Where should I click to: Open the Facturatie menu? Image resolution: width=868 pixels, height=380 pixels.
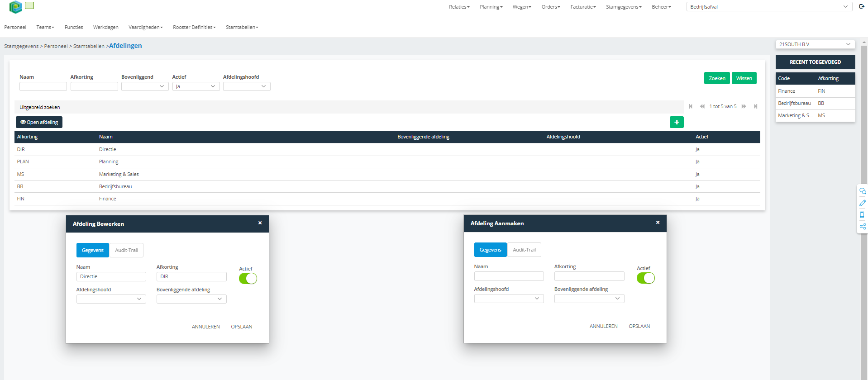pyautogui.click(x=583, y=7)
